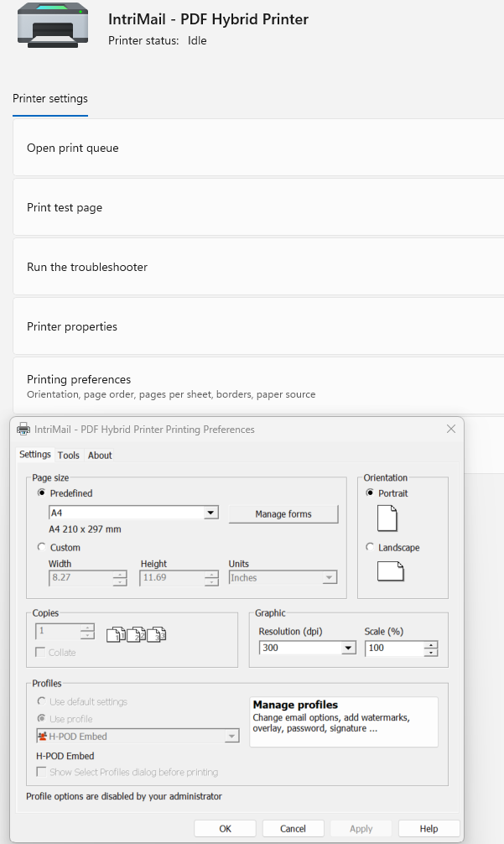Click the large printer icon at top

pos(52,26)
